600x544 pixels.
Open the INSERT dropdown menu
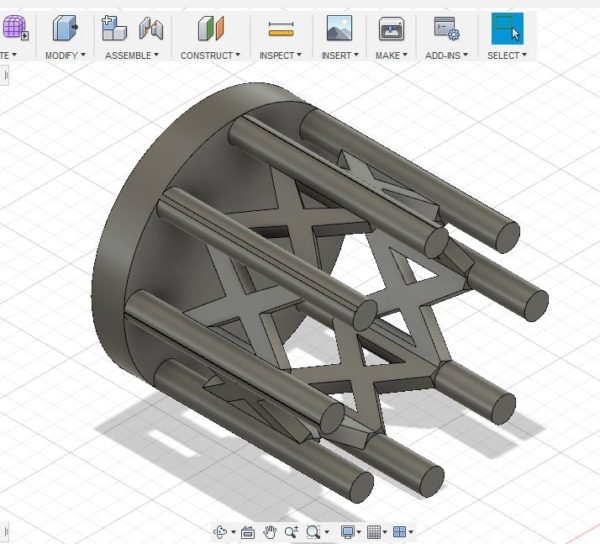click(x=340, y=55)
